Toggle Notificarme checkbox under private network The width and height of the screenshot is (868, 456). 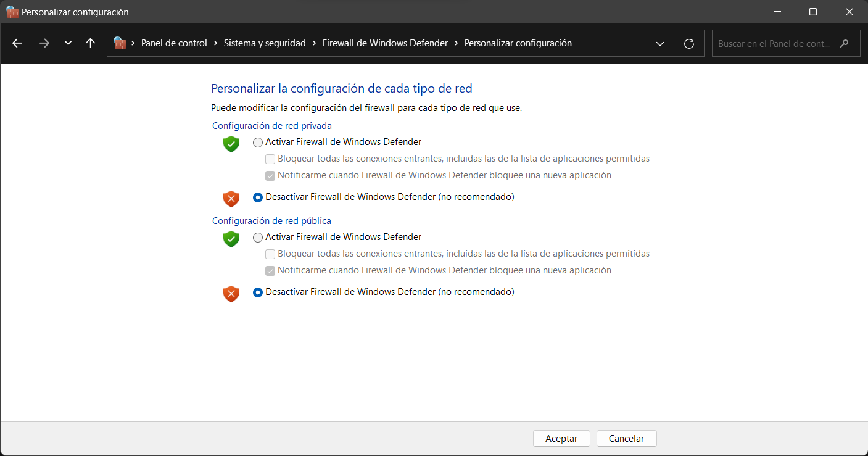[270, 176]
